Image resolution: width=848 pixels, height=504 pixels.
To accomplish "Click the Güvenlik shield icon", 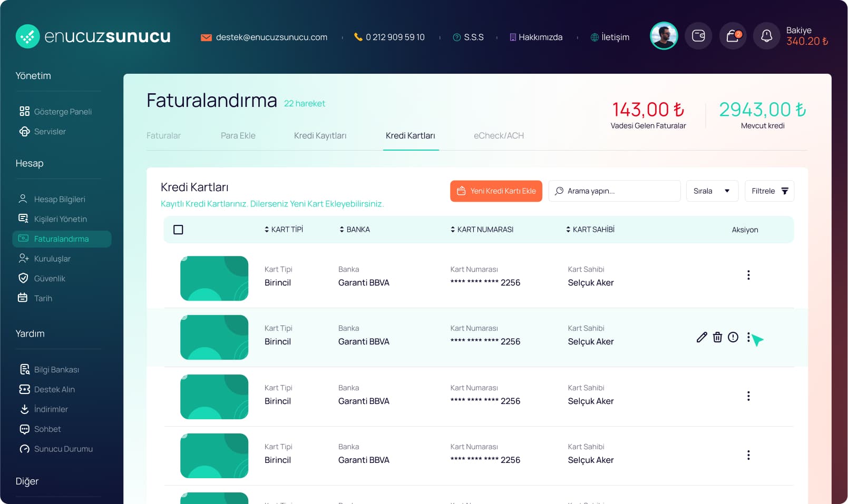I will (x=23, y=278).
